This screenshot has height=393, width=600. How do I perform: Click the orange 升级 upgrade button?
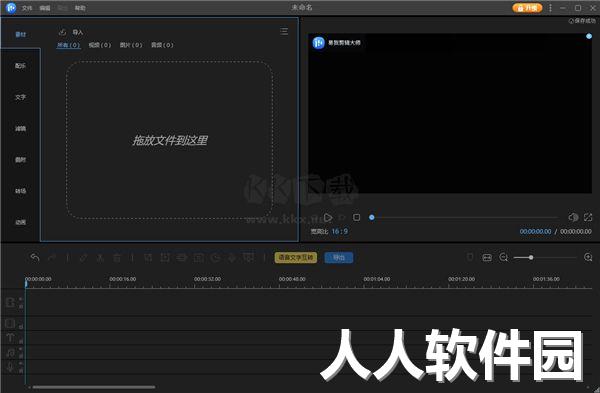tap(527, 8)
